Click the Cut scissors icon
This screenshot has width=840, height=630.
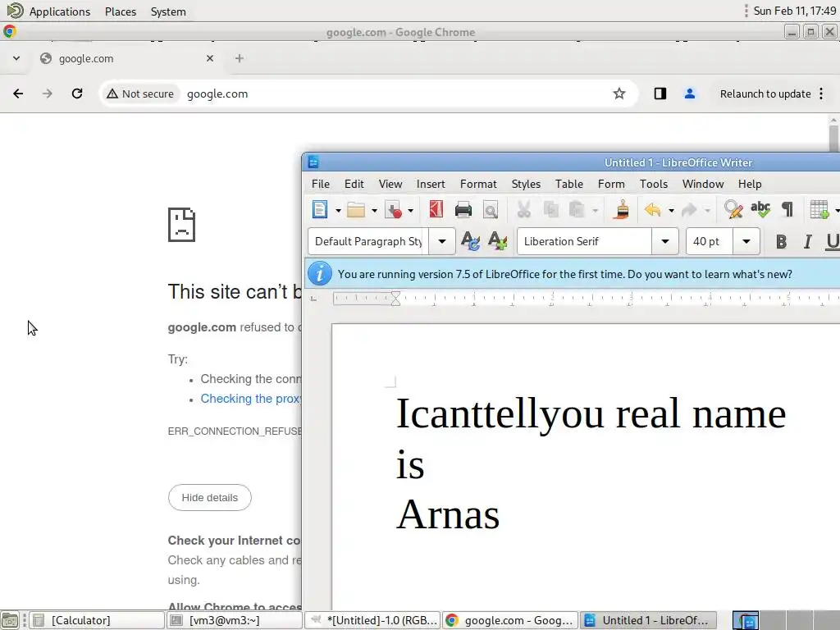523,209
